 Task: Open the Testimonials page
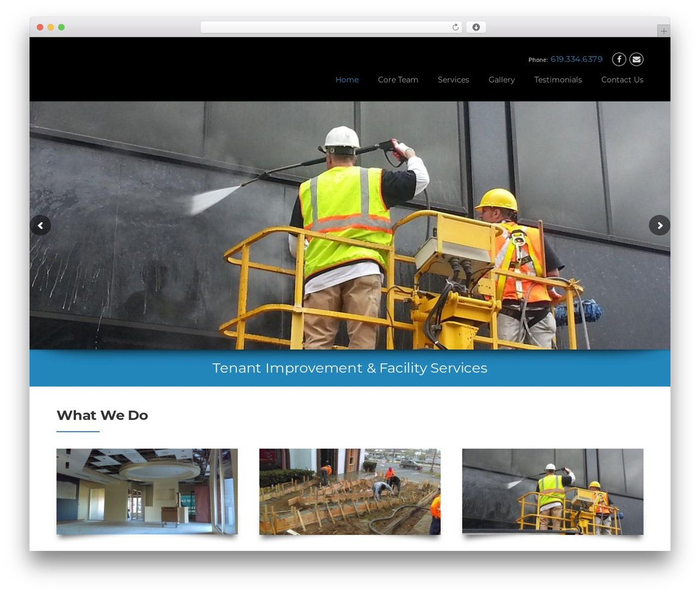558,80
